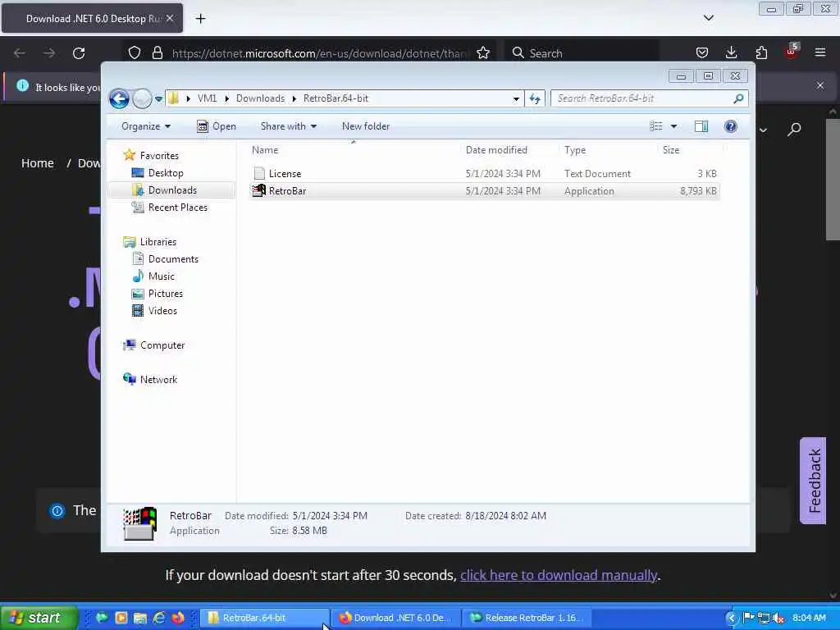The height and width of the screenshot is (630, 840).
Task: Select Downloads in the navigation pane
Action: (x=172, y=190)
